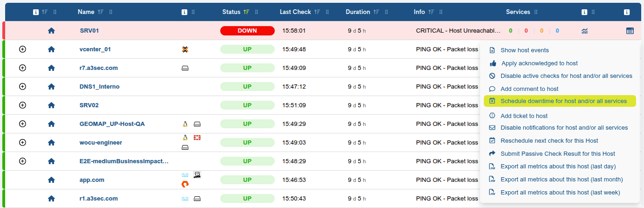Screen dimensions: 644x208
Task: Click the Cisco icon for r1.a3sec.com
Action: pos(185,199)
